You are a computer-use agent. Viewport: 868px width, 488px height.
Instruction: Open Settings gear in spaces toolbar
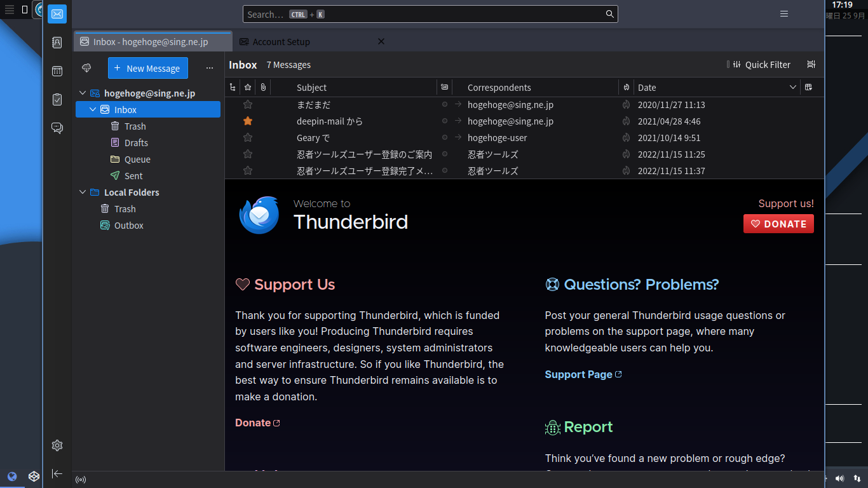pyautogui.click(x=57, y=445)
